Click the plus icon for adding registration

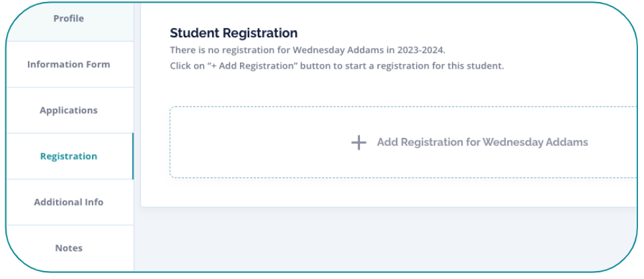(x=359, y=142)
